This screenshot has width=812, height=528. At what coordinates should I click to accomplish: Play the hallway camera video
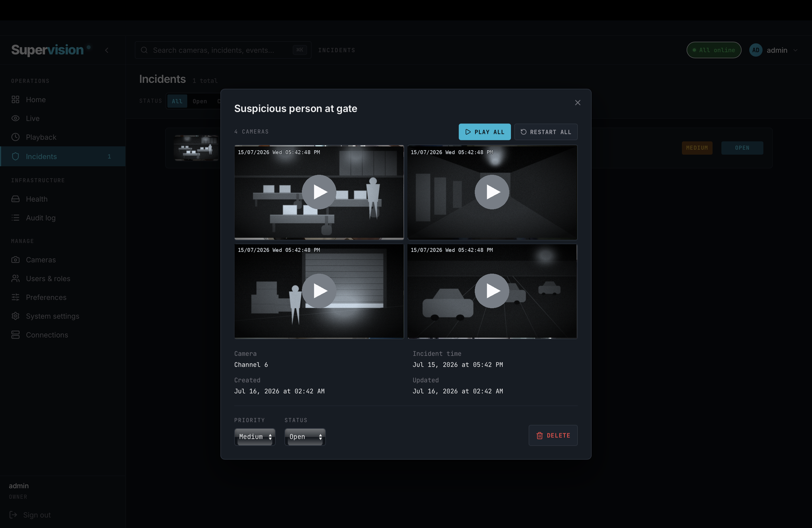[492, 192]
